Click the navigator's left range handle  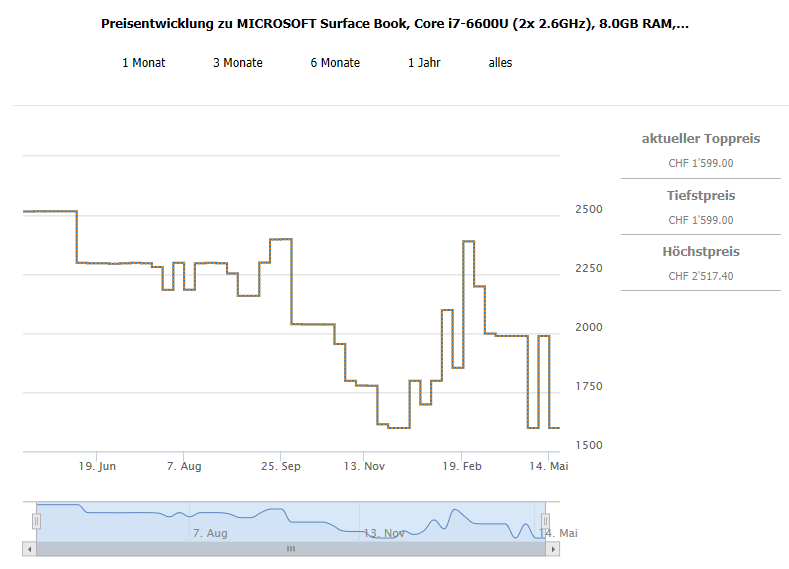(x=36, y=521)
